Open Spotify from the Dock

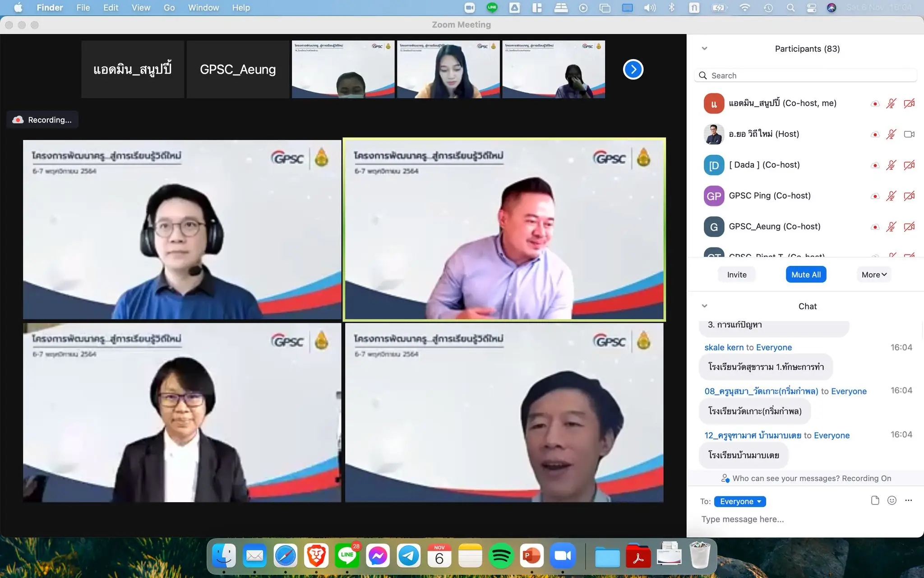(x=501, y=555)
